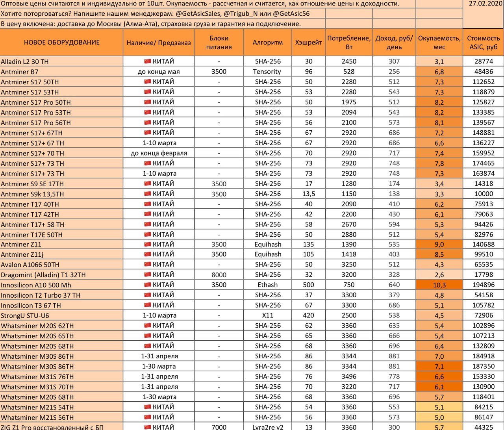
Task: Click the China flag in Innosilicon A10 500 Mh row
Action: 148,285
